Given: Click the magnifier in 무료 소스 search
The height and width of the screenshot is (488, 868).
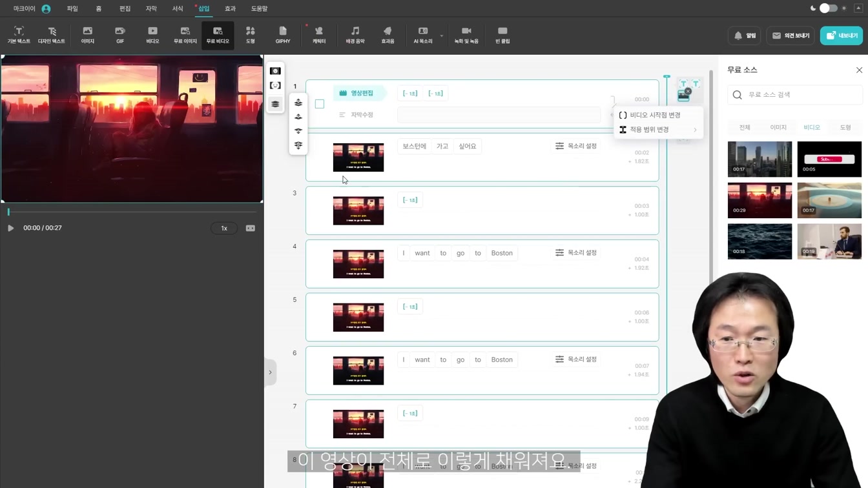Looking at the screenshot, I should click(x=738, y=95).
